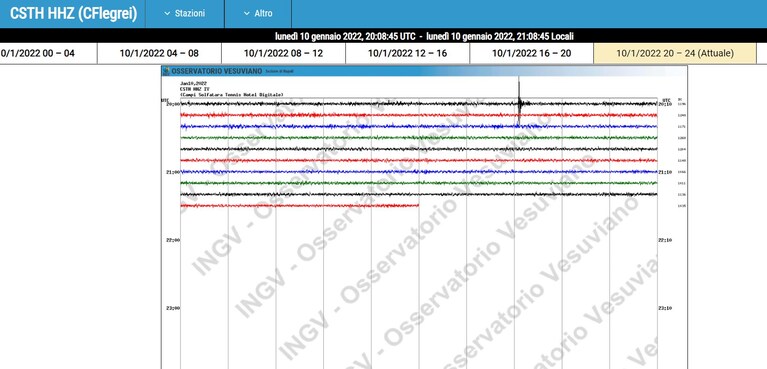Open the 10/1/2022 08 – 12 tab
Image resolution: width=767 pixels, height=369 pixels.
click(283, 53)
